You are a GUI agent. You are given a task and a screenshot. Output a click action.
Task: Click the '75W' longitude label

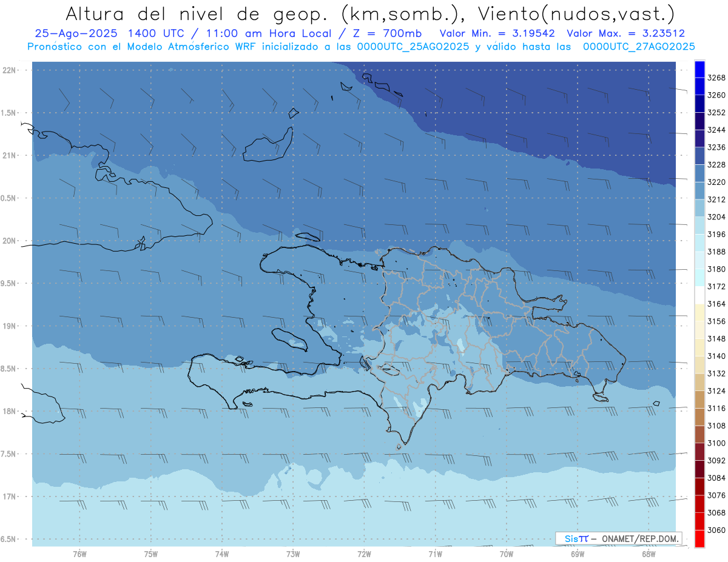point(151,554)
